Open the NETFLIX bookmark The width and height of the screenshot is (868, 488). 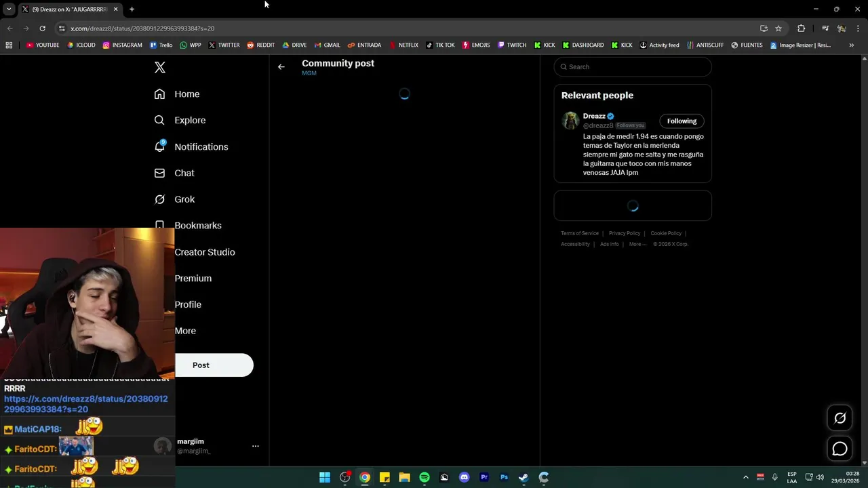pos(403,45)
